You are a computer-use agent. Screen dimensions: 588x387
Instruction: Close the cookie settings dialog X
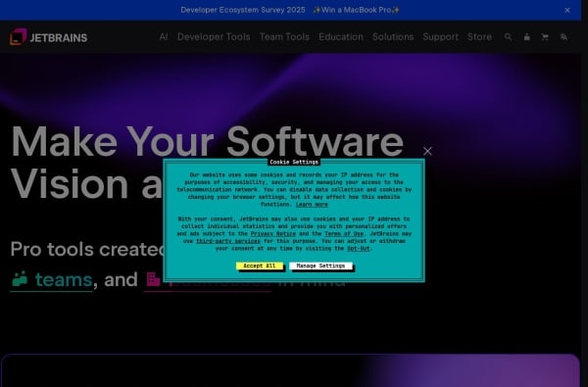coord(427,151)
